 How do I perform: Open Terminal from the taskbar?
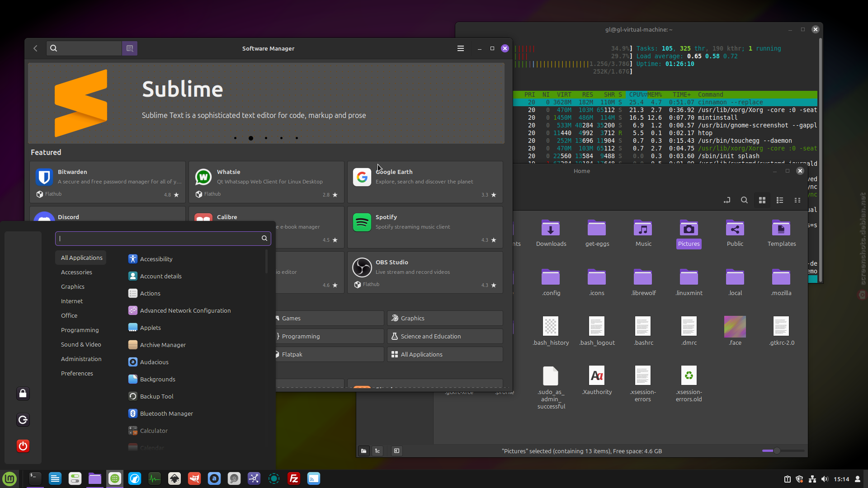tap(35, 479)
